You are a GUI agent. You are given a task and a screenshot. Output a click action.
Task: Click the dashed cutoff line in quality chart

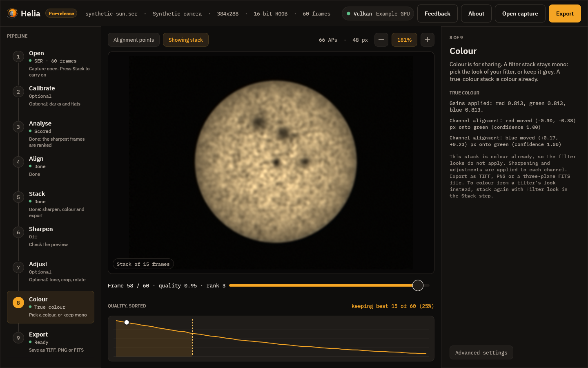tap(192, 337)
